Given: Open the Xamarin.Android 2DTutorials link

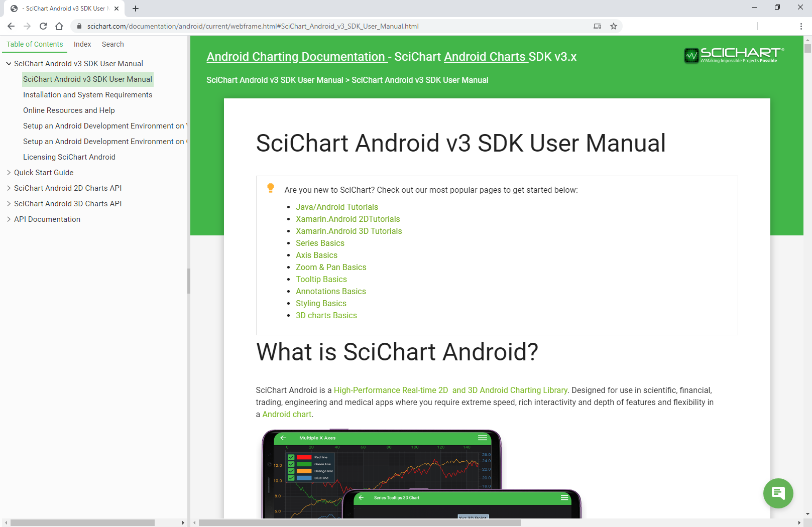Looking at the screenshot, I should (x=348, y=219).
